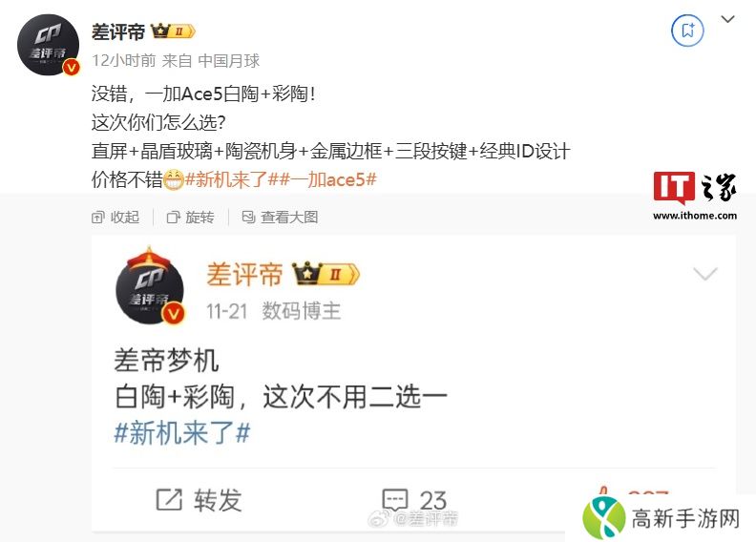Click the 12小时前 timestamp
This screenshot has width=756, height=542.
(124, 61)
